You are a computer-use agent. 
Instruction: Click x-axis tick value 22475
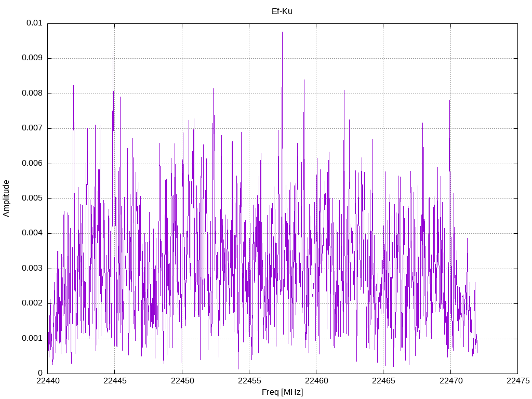[518, 381]
